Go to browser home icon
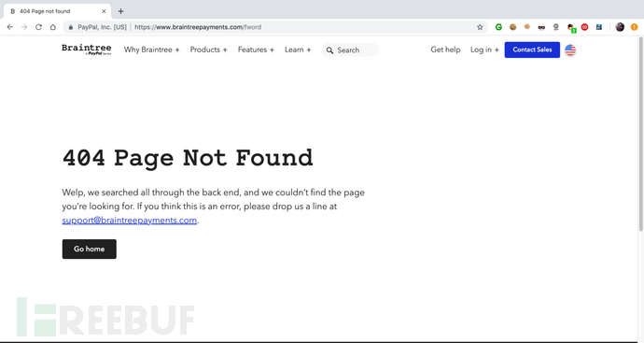 (x=53, y=27)
